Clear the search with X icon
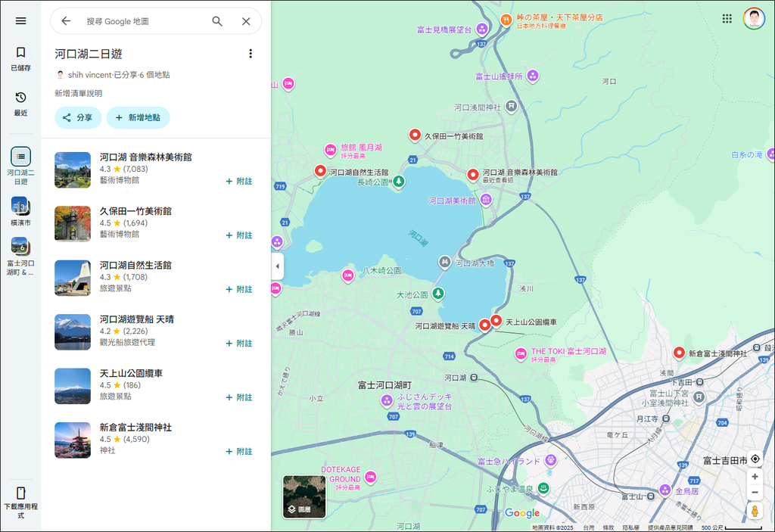Screen dimensions: 775x532 point(246,21)
